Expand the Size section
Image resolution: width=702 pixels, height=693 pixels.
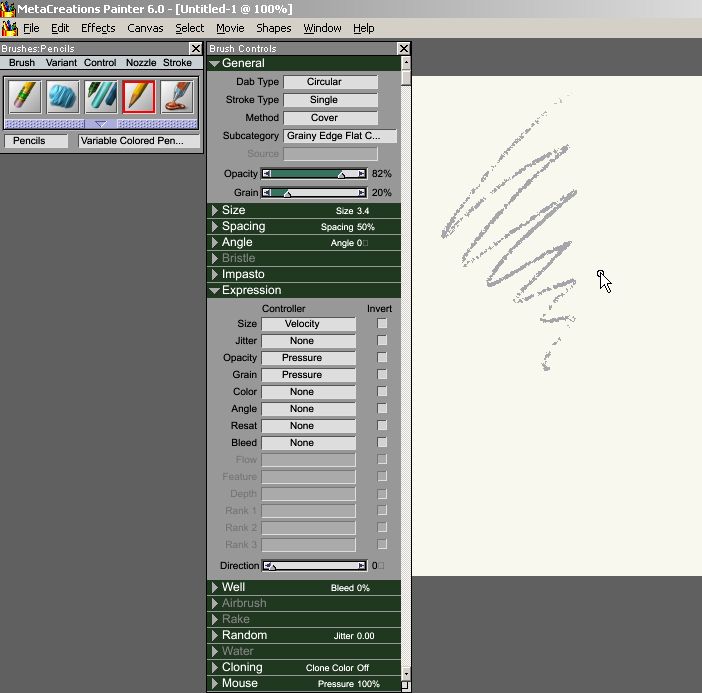pos(214,210)
